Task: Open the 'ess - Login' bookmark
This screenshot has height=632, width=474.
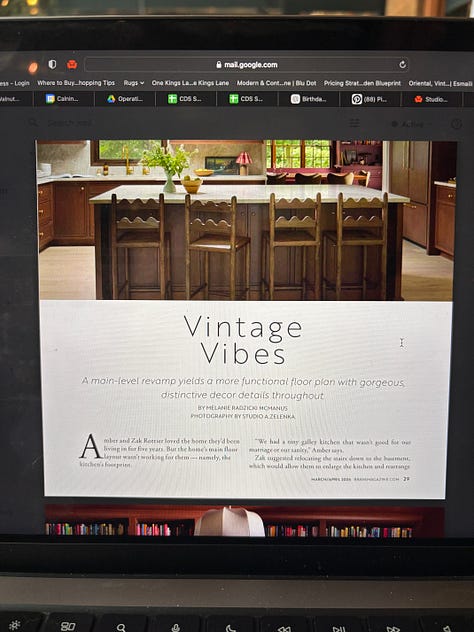Action: [15, 83]
